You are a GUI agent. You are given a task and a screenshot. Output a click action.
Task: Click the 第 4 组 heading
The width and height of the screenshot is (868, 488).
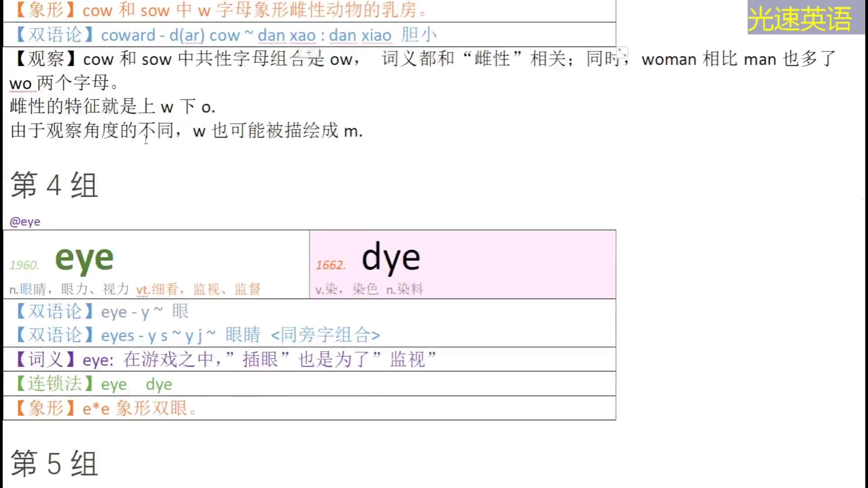point(54,185)
